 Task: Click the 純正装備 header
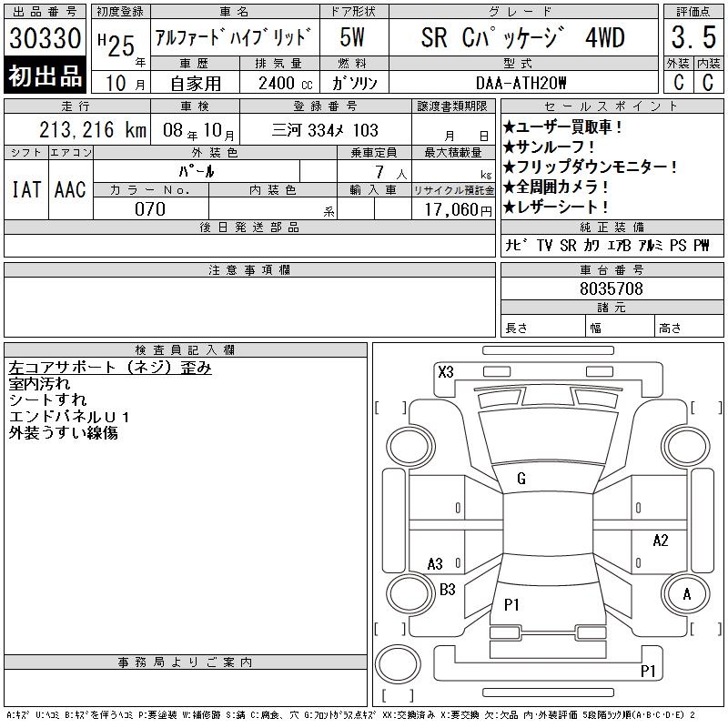tap(612, 227)
